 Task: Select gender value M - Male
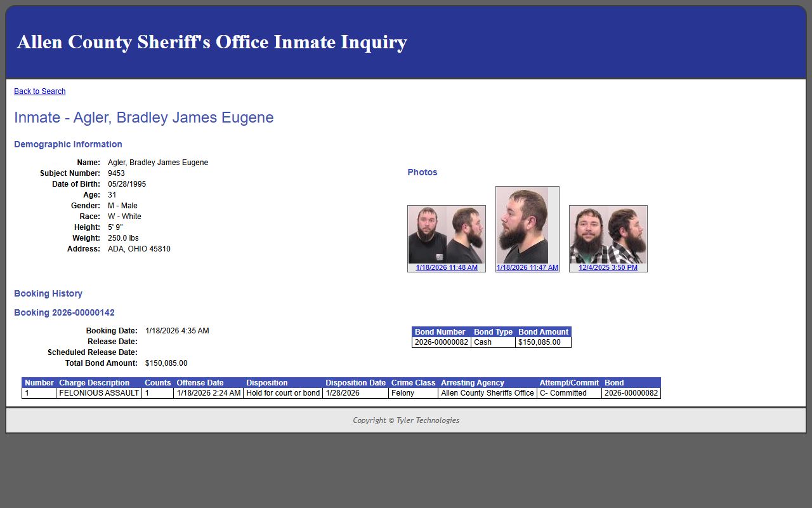[x=122, y=206]
